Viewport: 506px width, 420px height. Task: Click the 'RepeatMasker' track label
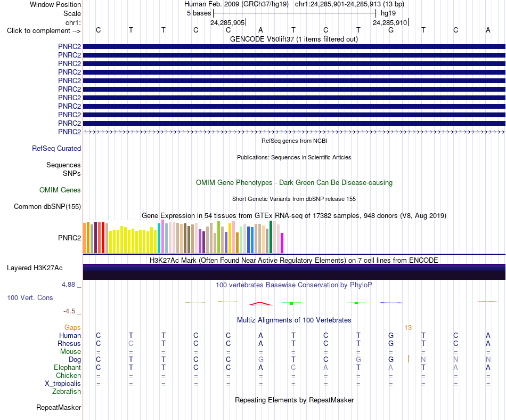point(59,407)
